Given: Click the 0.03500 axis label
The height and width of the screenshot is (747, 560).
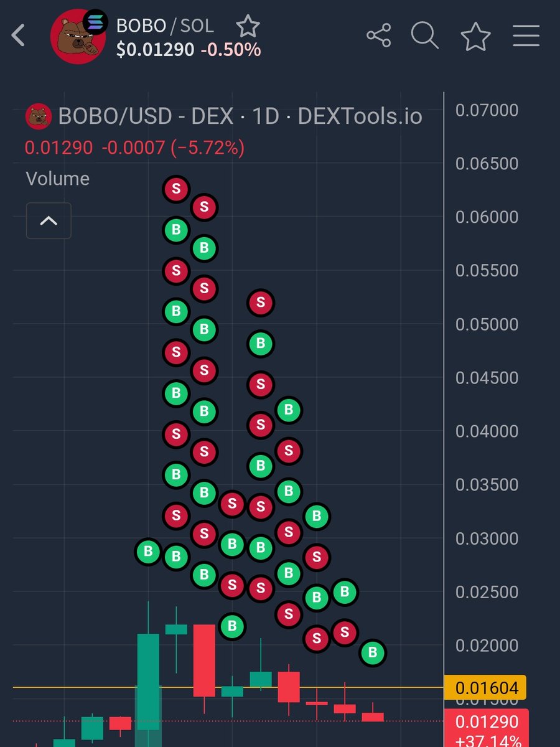Looking at the screenshot, I should [487, 485].
